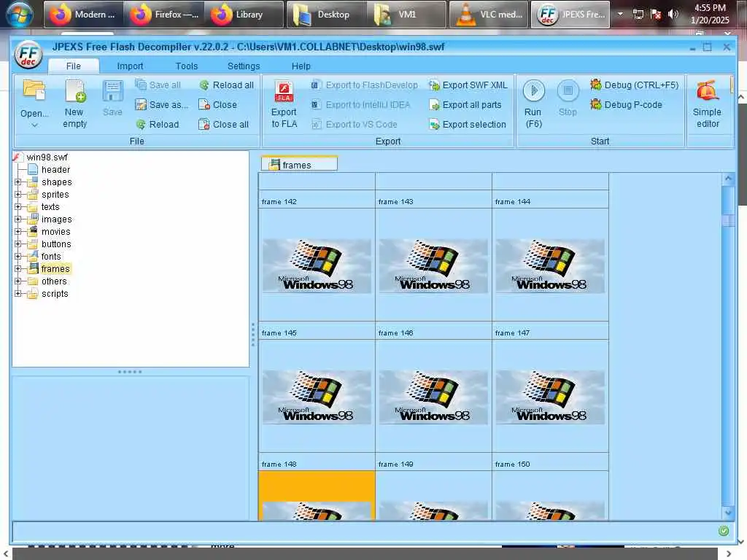
Task: Start Debug (CTRL+F5)
Action: point(634,85)
